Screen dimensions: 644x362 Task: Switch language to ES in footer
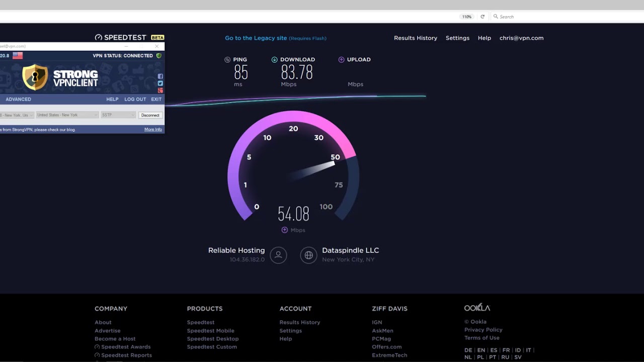pyautogui.click(x=494, y=350)
